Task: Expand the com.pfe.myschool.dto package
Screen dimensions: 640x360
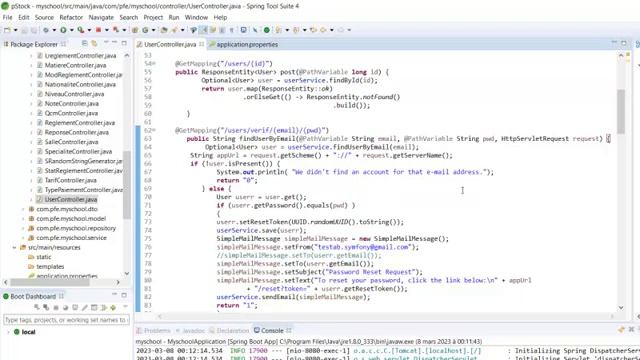Action: (x=23, y=209)
